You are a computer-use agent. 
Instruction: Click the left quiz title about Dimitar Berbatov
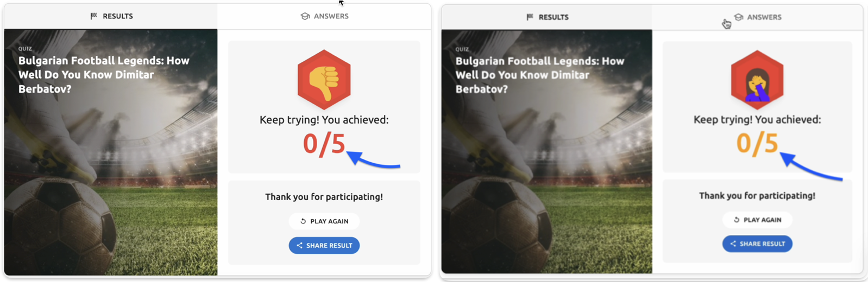pos(104,75)
